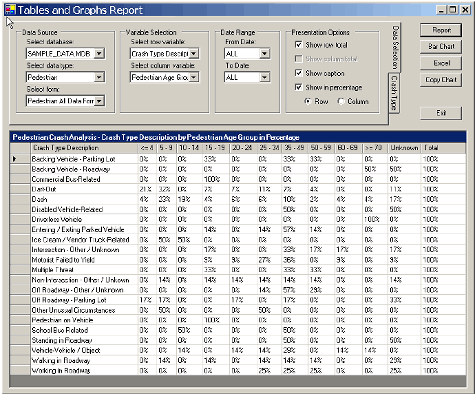Image resolution: width=475 pixels, height=394 pixels.
Task: Click the Report button
Action: (441, 30)
